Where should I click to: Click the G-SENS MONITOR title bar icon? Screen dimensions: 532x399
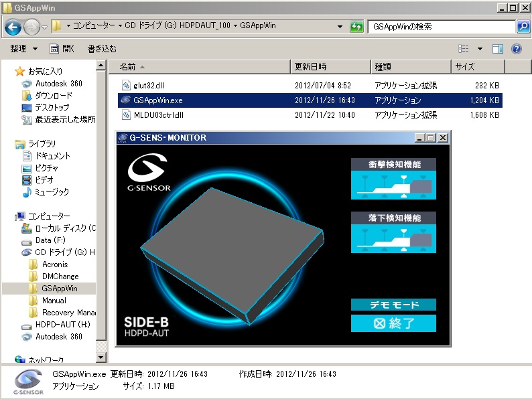122,138
